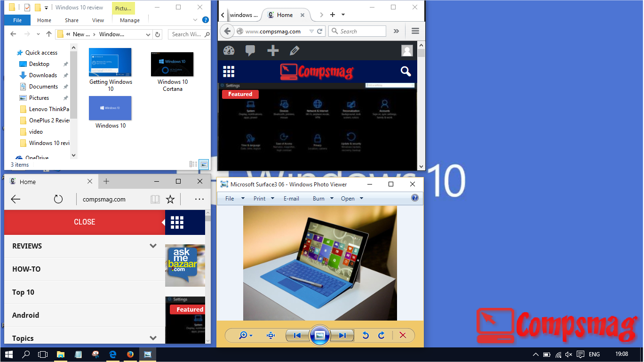Open the grid menu icon on Compsmag site in Firefox

[229, 72]
